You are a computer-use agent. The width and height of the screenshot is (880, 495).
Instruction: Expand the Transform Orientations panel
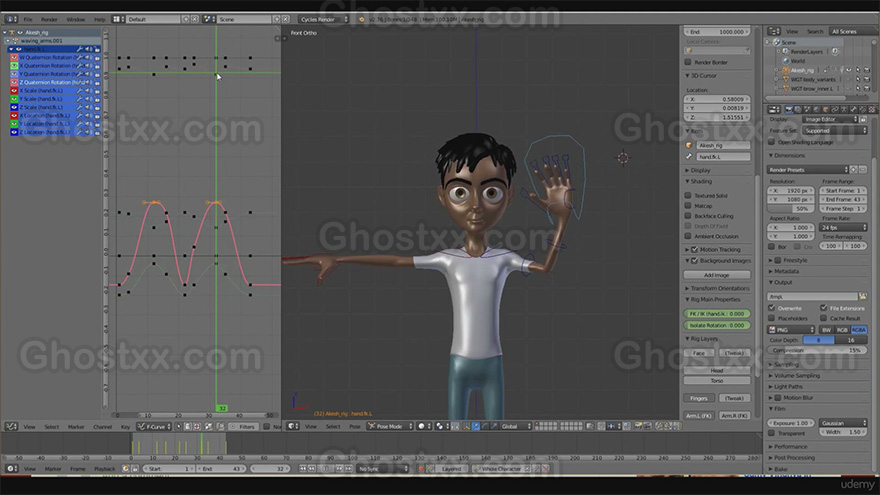(x=717, y=288)
